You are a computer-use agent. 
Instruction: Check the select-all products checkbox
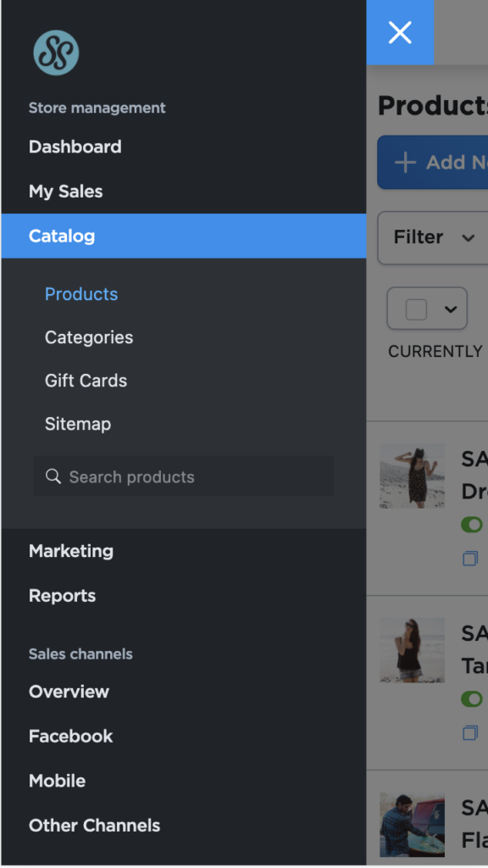coord(416,309)
